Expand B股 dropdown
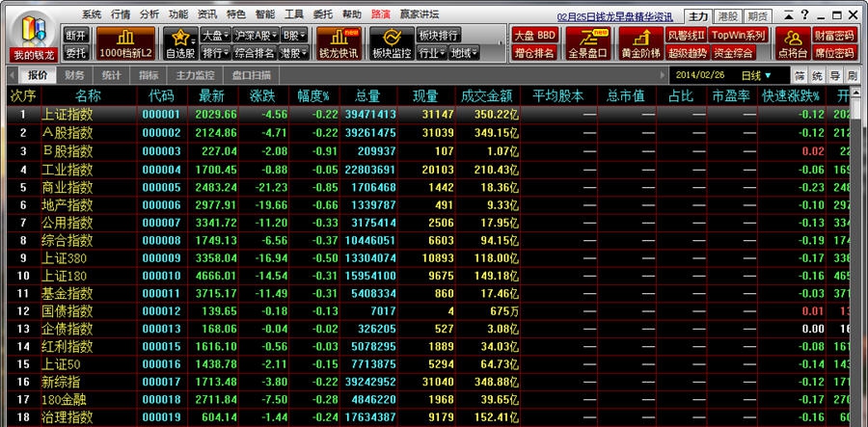This screenshot has width=868, height=427. 294,36
